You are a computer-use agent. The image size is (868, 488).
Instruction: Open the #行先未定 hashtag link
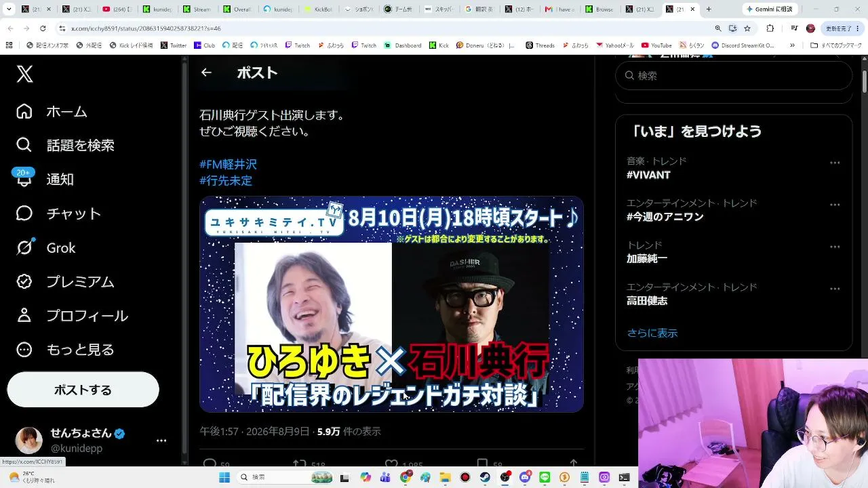pyautogui.click(x=226, y=181)
